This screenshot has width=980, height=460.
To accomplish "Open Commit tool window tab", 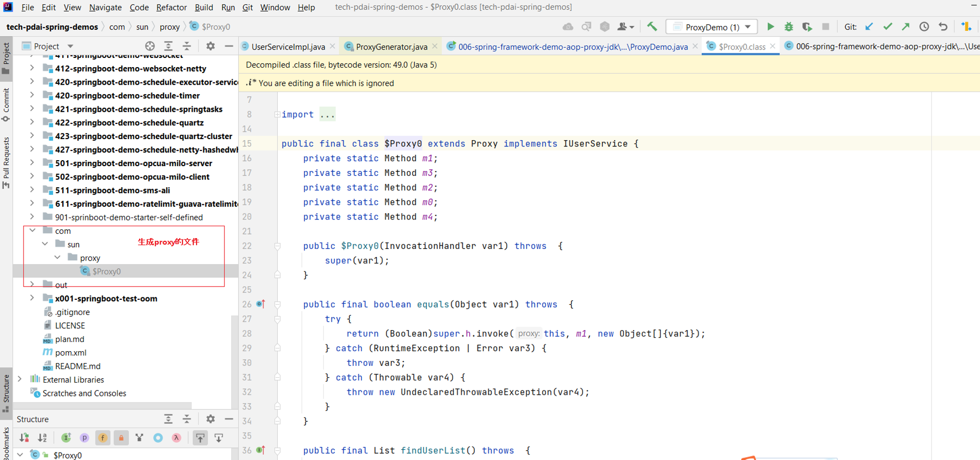I will click(x=6, y=104).
